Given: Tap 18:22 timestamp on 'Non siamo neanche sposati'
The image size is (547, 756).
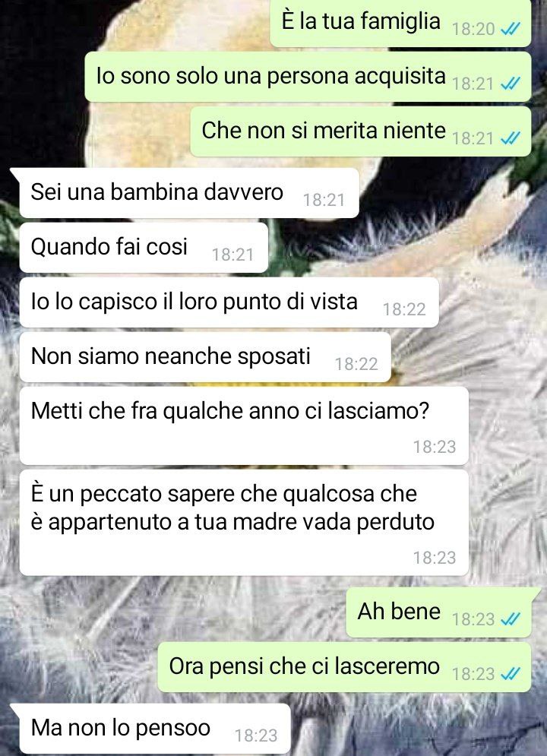Looking at the screenshot, I should tap(356, 364).
